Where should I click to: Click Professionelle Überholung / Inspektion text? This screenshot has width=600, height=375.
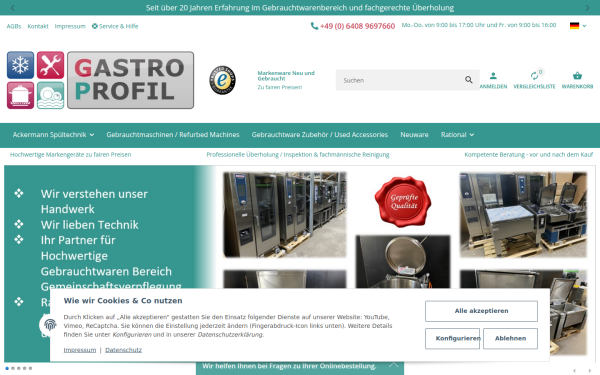click(x=298, y=155)
